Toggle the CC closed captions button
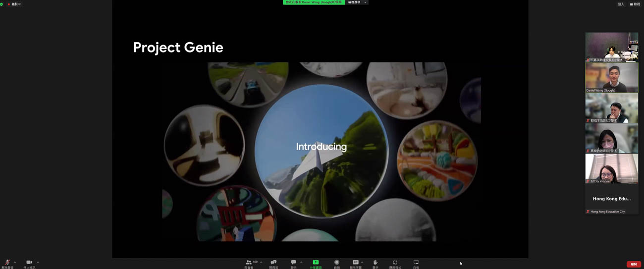Screen dimensions: 644x269 click(x=355, y=262)
